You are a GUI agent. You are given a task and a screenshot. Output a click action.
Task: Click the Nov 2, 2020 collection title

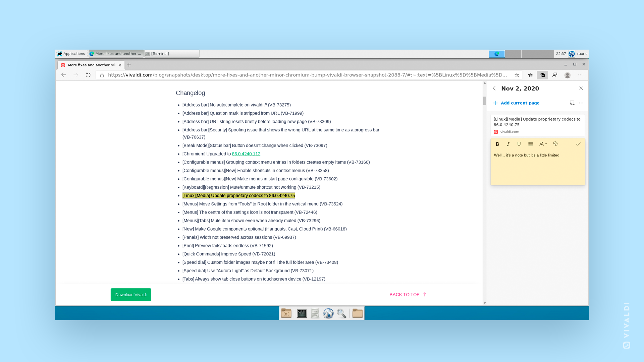(520, 88)
